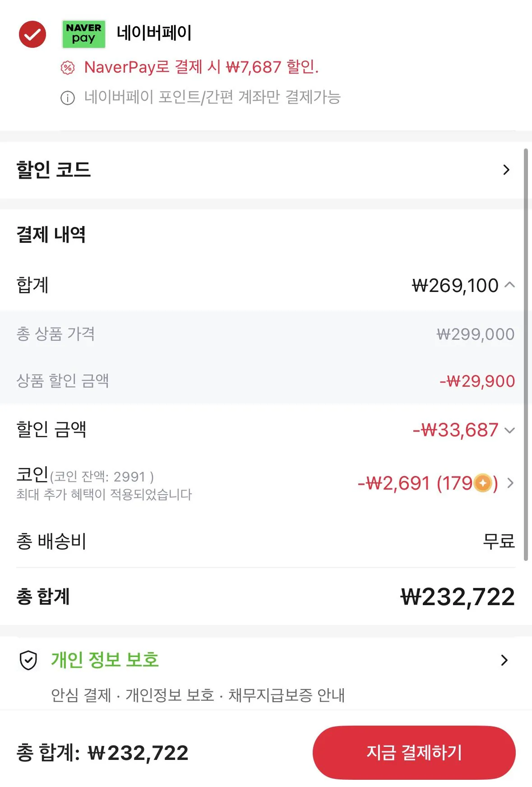Click the info circle icon beside 네이버페이 포인트
Viewport: 532px width, 787px height.
pos(67,98)
